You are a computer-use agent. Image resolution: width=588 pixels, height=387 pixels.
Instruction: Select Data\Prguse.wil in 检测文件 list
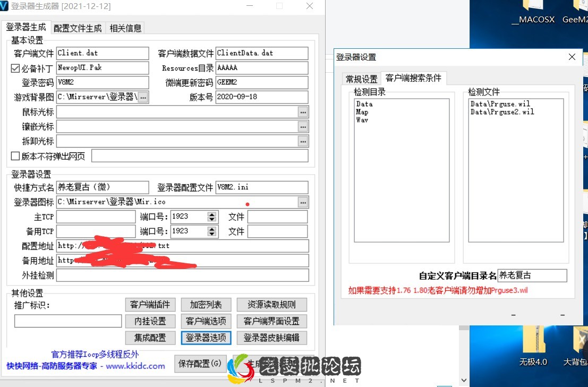tap(500, 104)
